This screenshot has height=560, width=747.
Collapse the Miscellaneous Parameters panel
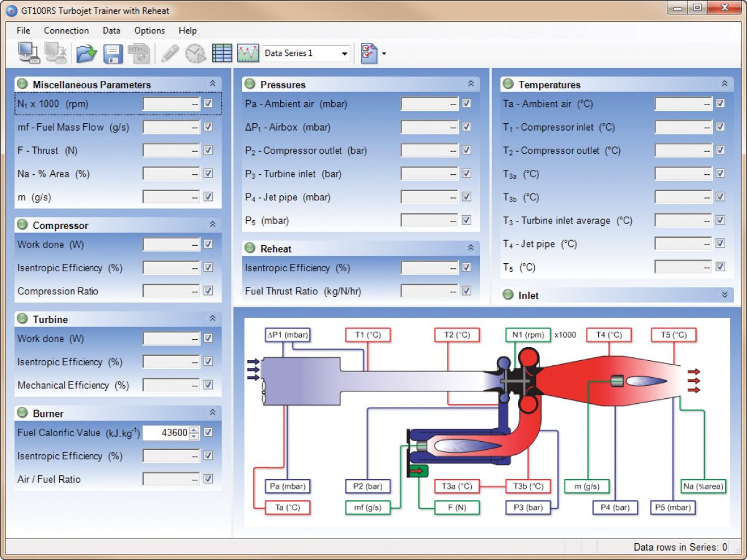[x=212, y=84]
